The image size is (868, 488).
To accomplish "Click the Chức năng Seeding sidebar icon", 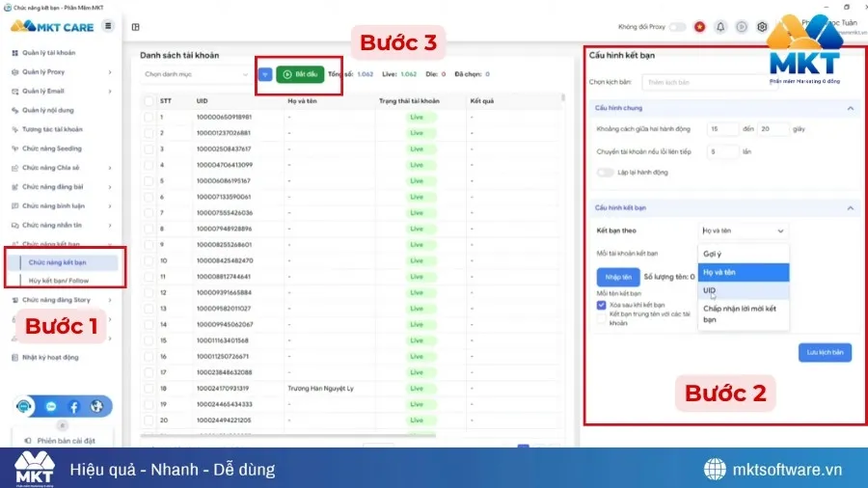I will [14, 149].
